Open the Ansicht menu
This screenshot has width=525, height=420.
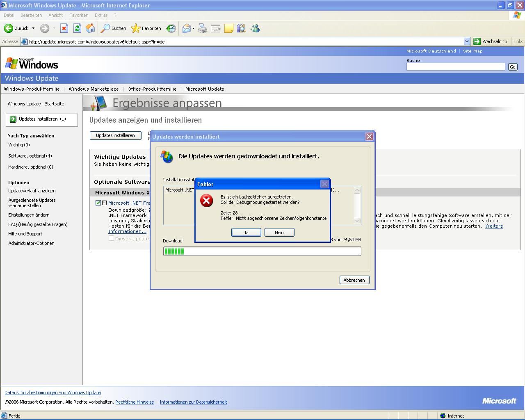click(x=55, y=15)
